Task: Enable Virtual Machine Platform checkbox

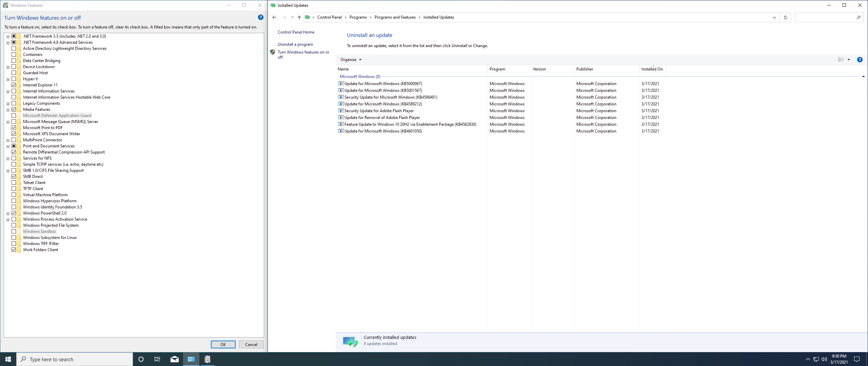Action: coord(14,195)
